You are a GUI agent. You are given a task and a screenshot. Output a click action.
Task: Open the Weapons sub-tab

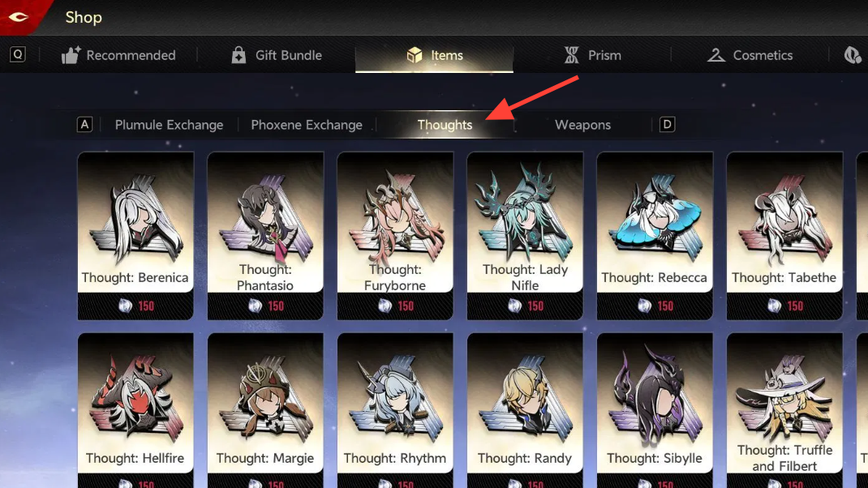pyautogui.click(x=583, y=125)
